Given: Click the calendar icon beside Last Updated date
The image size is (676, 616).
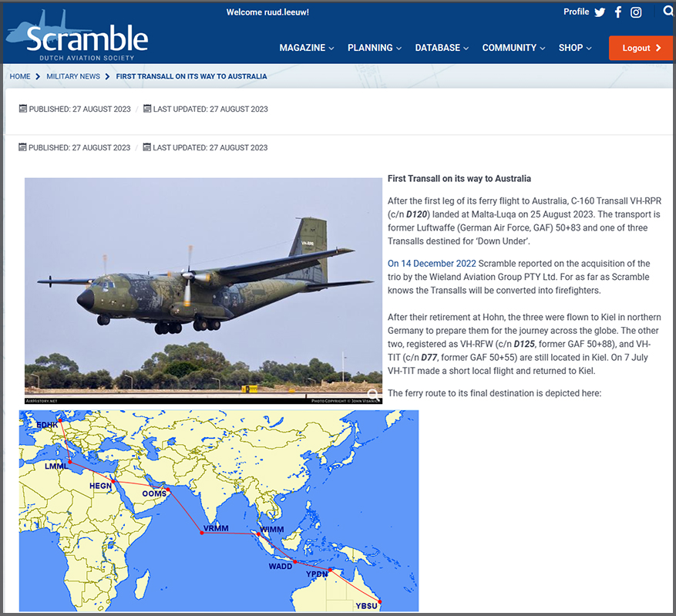Looking at the screenshot, I should coord(146,109).
